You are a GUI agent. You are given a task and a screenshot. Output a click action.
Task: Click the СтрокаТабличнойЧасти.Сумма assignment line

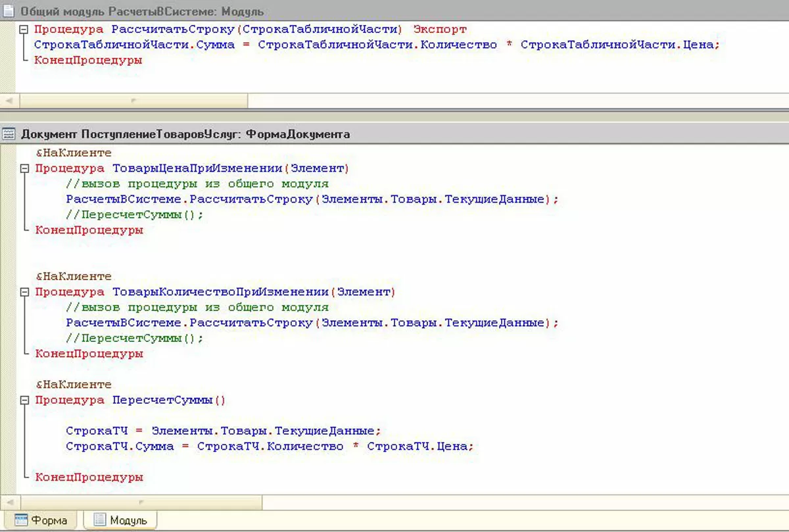377,45
